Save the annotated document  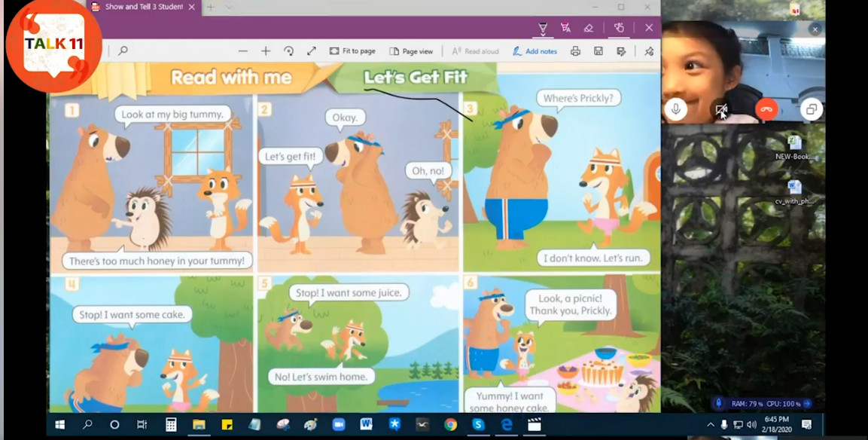597,50
